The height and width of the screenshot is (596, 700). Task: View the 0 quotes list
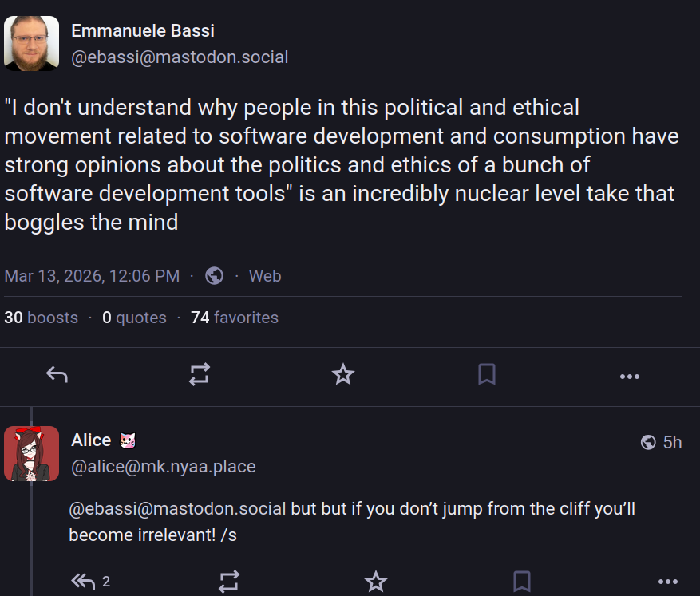[134, 318]
